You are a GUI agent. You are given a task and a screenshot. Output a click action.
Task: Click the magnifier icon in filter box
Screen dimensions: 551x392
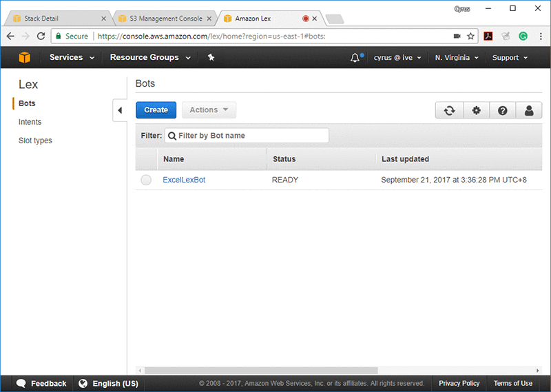pos(171,136)
